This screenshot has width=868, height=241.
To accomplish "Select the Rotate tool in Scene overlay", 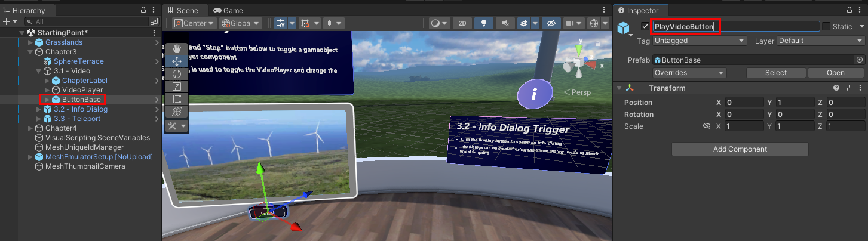I will (x=177, y=74).
